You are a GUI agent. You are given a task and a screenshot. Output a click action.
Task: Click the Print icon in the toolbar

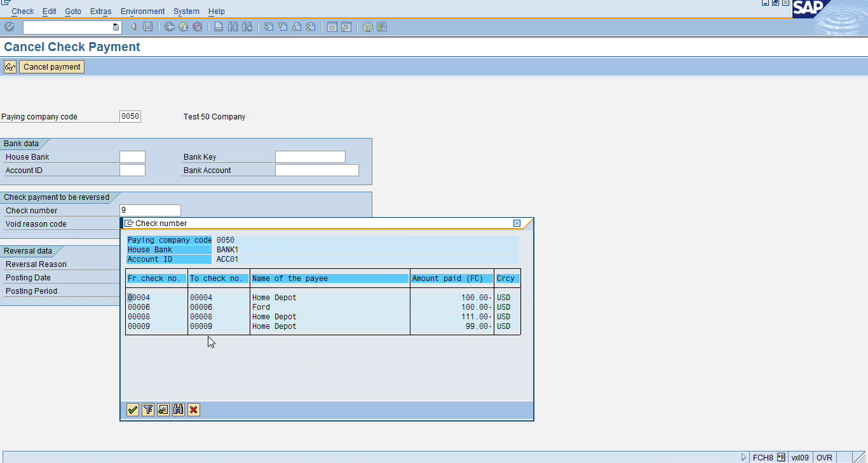click(218, 27)
